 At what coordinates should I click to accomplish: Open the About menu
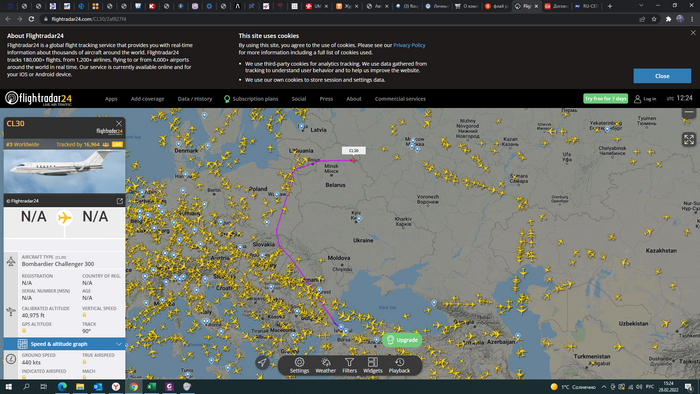click(354, 99)
